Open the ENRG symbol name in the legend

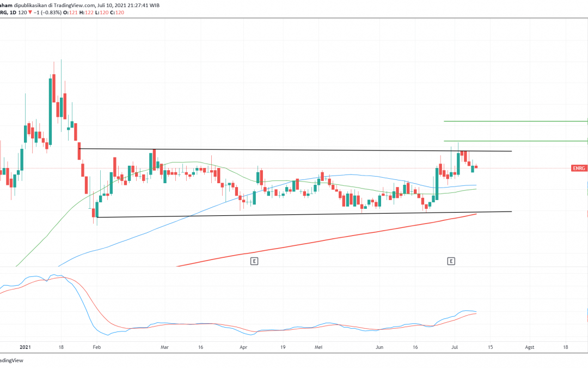3,13
